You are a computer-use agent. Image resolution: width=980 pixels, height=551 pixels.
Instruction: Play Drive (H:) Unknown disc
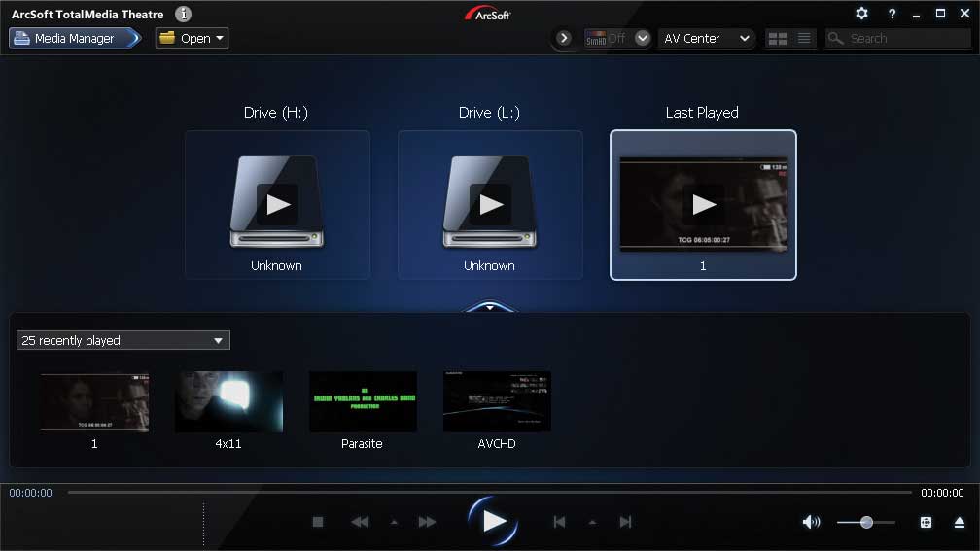point(277,204)
